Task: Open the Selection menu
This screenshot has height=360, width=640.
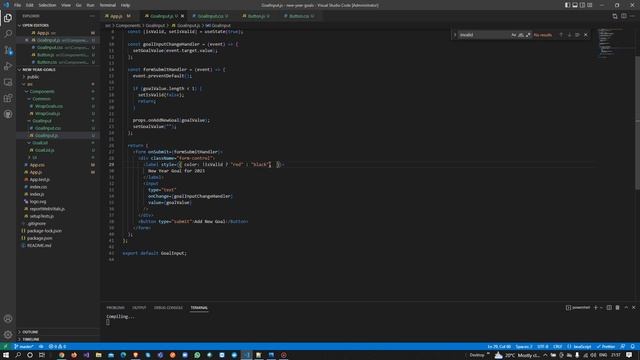Action: coord(47,5)
